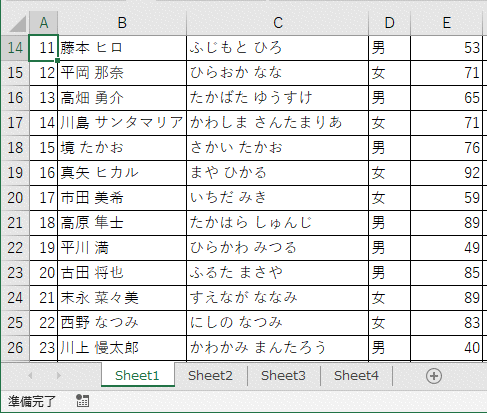Select column B header
Image resolution: width=487 pixels, height=413 pixels.
[122, 23]
